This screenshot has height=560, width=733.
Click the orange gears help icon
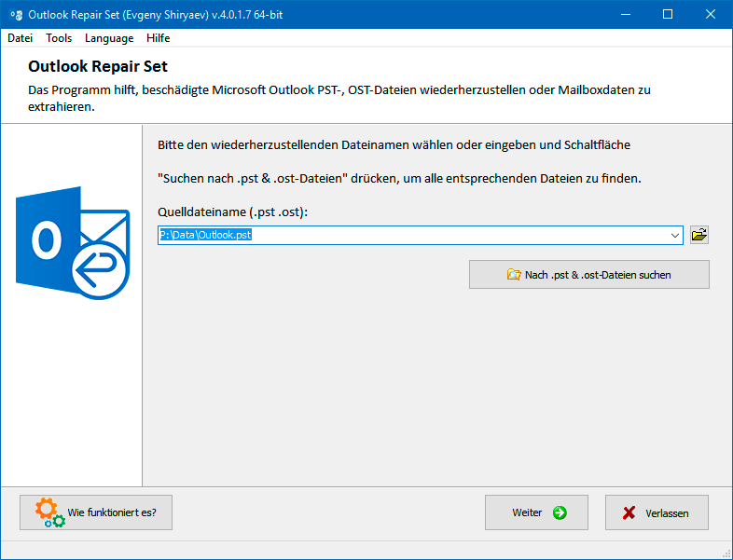(x=50, y=512)
